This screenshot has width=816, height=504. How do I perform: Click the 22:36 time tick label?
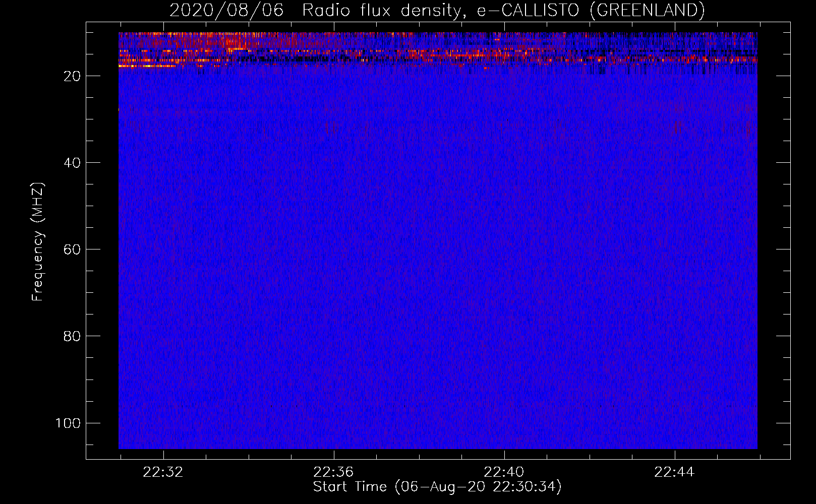333,472
